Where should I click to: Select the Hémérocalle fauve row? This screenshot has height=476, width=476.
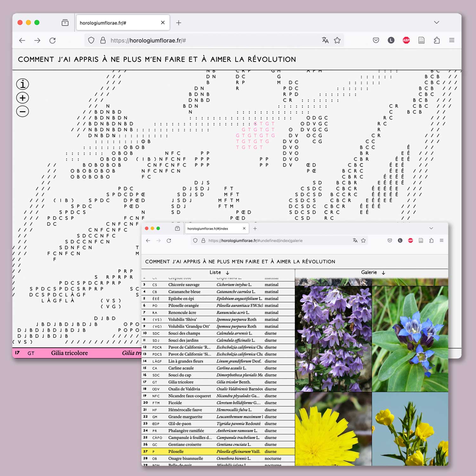tap(218, 410)
